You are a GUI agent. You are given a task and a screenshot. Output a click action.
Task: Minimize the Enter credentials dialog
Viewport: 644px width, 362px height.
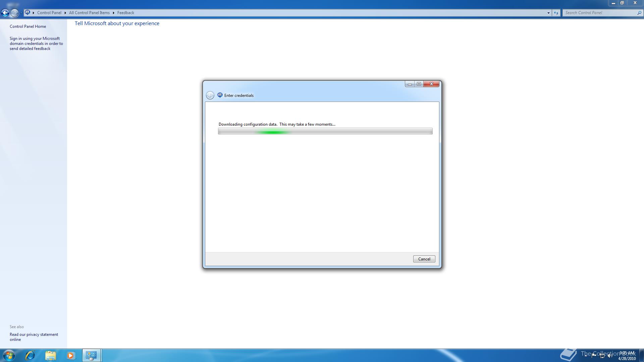[x=410, y=84]
